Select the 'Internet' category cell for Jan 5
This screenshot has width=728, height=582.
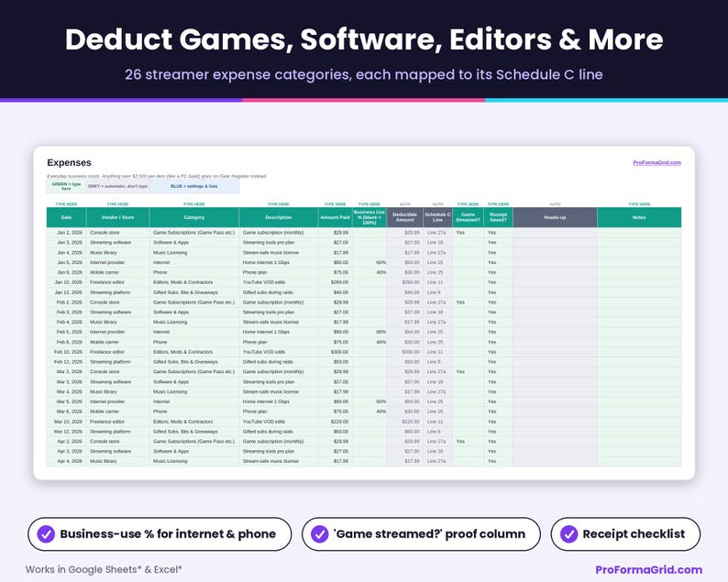pos(194,262)
